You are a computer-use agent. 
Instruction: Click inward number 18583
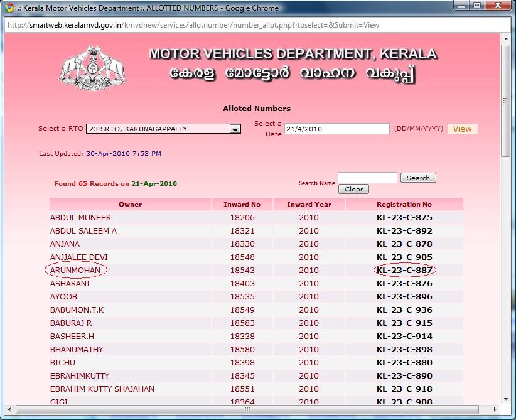[x=242, y=323]
